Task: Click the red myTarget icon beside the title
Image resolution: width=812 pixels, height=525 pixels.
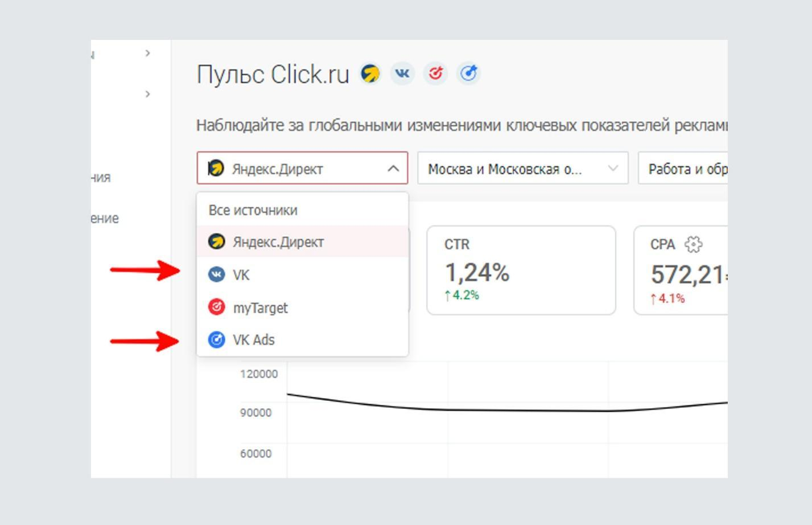Action: (x=435, y=73)
